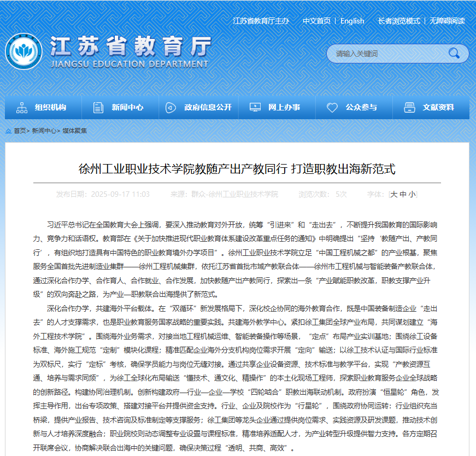
Task: Open the 文献资料 menu
Action: coord(431,108)
